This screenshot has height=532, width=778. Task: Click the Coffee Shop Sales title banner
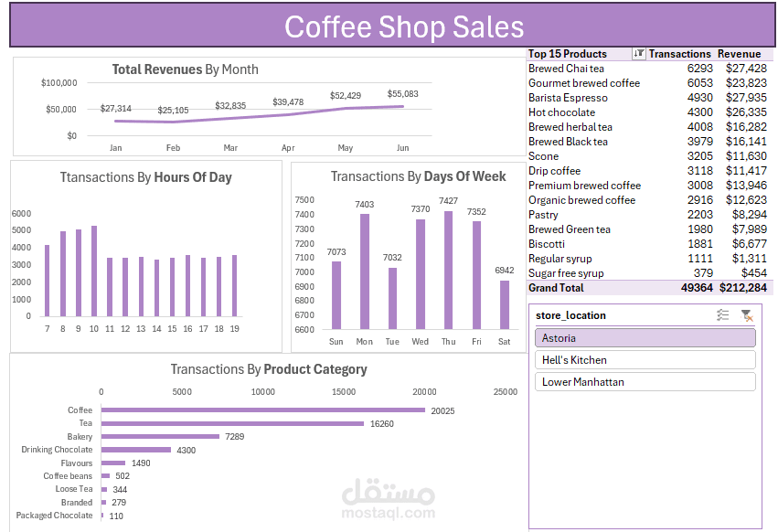[x=402, y=27]
